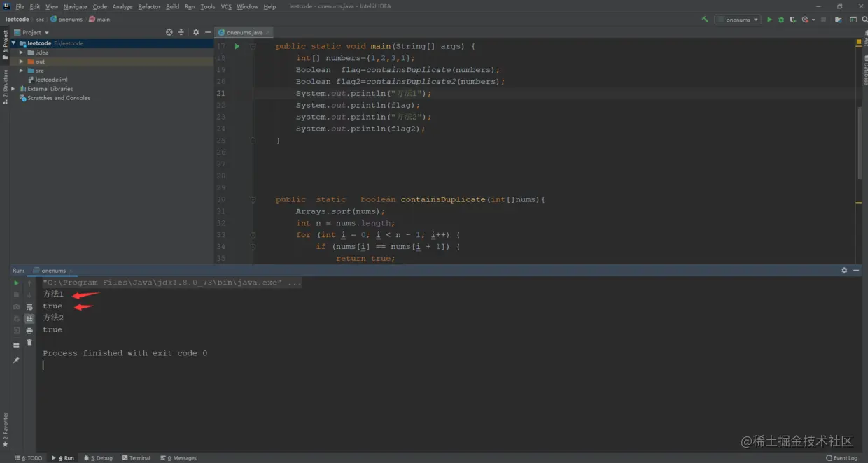
Task: Open the onenums run configuration dropdown
Action: coord(738,20)
